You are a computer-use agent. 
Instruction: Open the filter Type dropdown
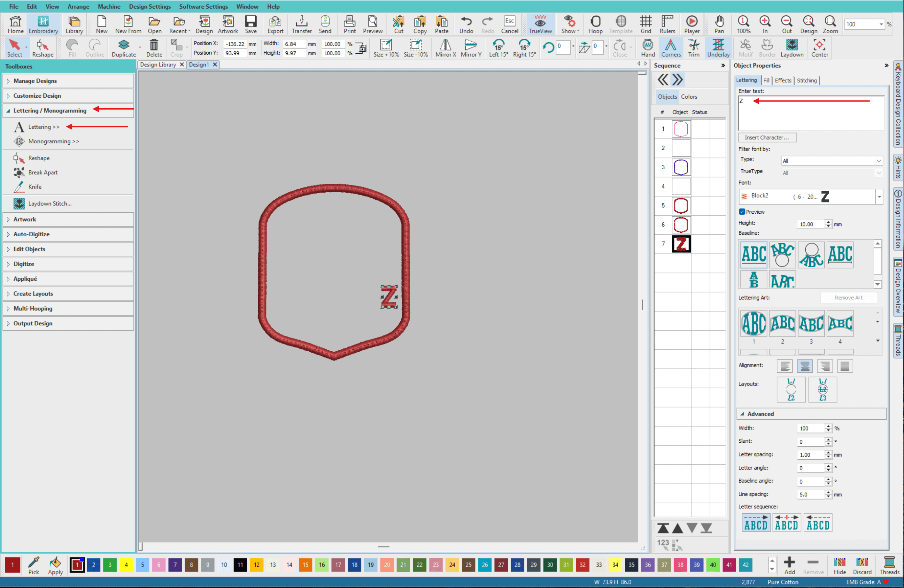[831, 161]
